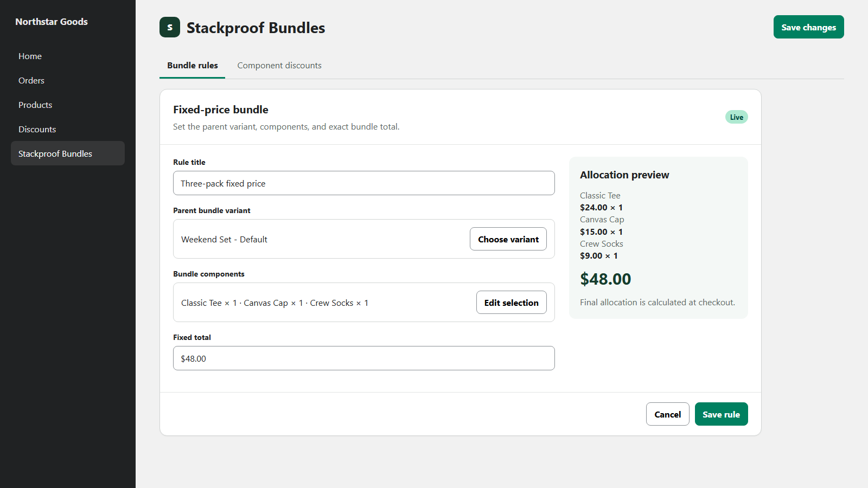Click the Save rule button
This screenshot has height=488, width=868.
pos(721,414)
